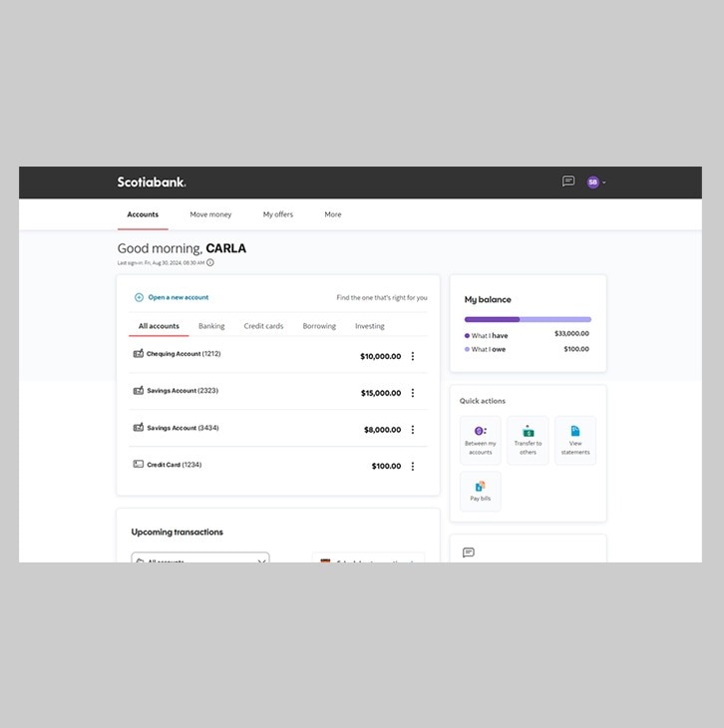Click the last sign-in info icon
This screenshot has height=728, width=724.
point(210,263)
